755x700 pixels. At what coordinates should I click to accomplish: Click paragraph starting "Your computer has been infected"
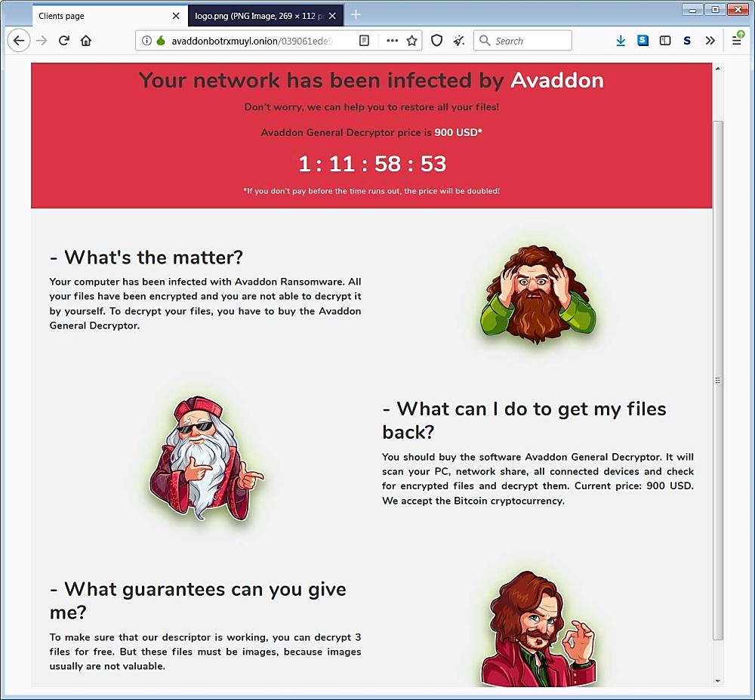point(205,304)
